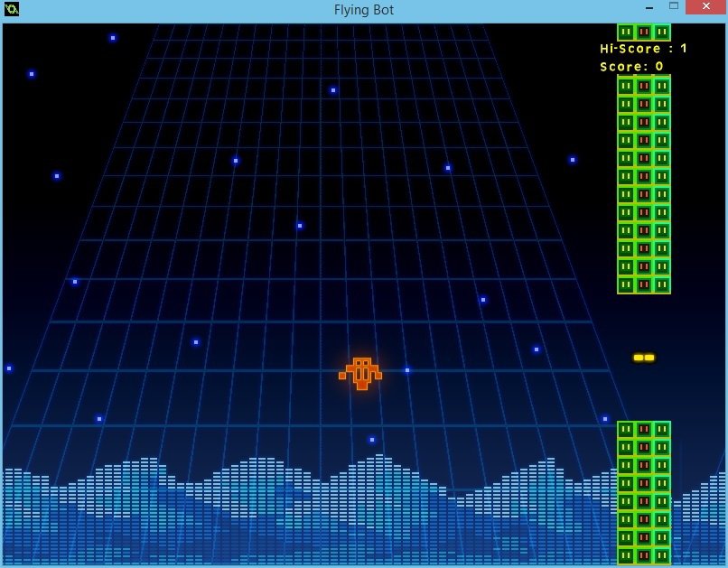
Task: Click the blue star left of the upper pillar
Action: coord(573,160)
